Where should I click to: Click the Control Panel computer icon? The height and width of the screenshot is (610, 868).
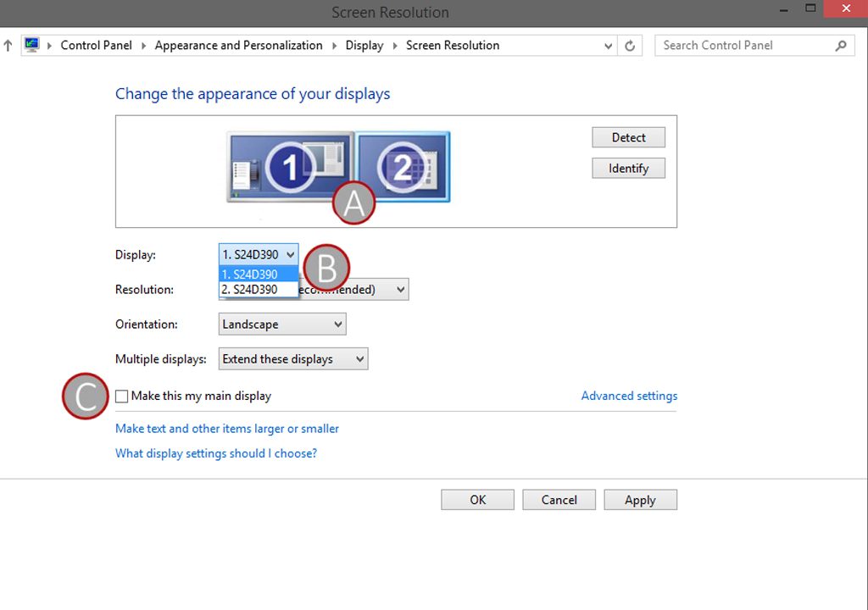(31, 45)
